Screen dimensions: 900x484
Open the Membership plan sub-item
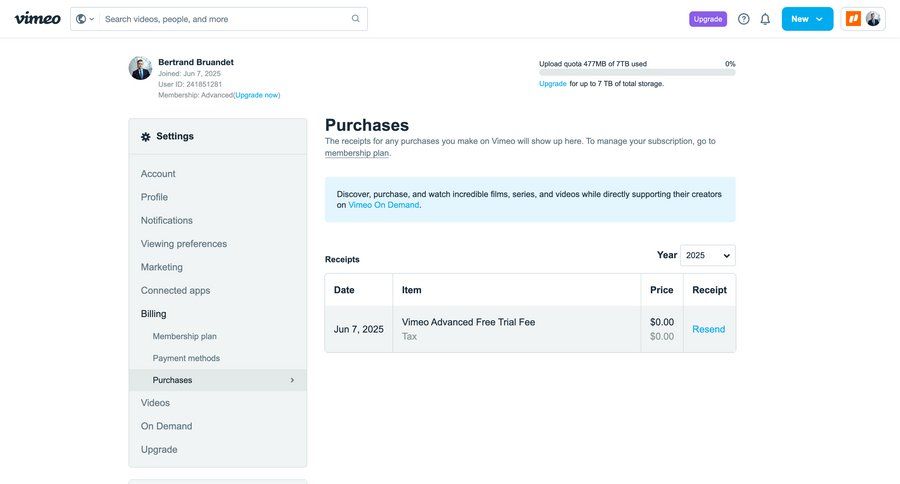point(184,336)
